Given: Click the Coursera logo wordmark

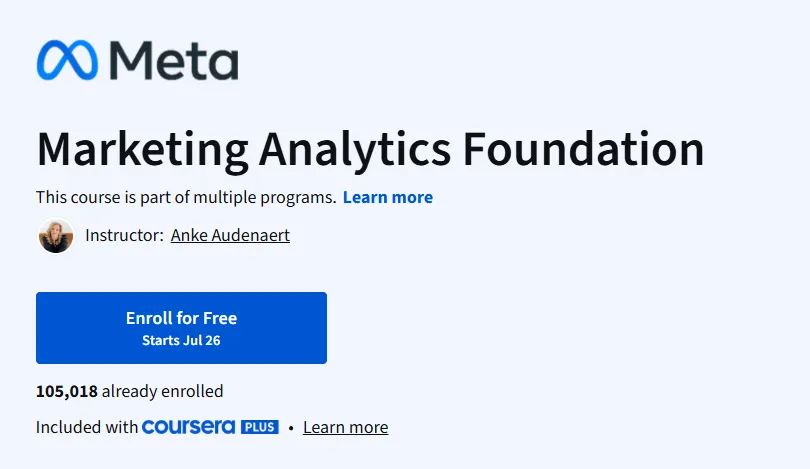Looking at the screenshot, I should coord(189,427).
